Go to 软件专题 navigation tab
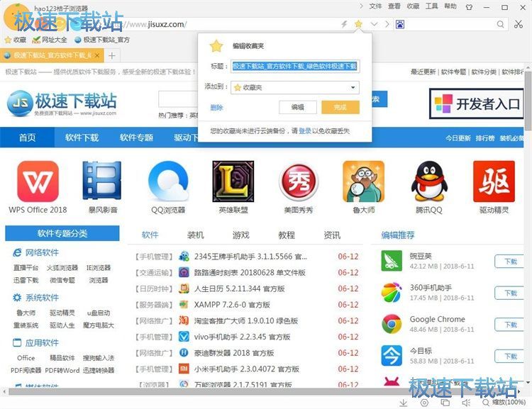Screen dimensions: 532x409 click(136, 138)
